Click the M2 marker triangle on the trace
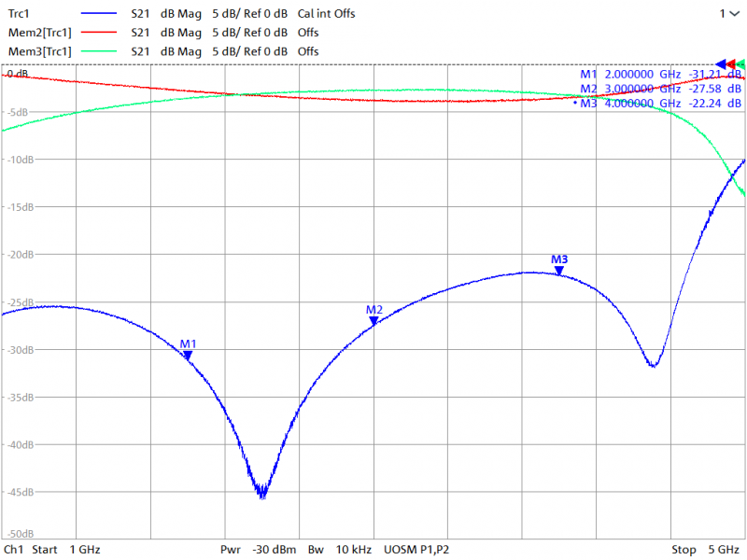Screen dimensions: 747x560 pyautogui.click(x=373, y=321)
